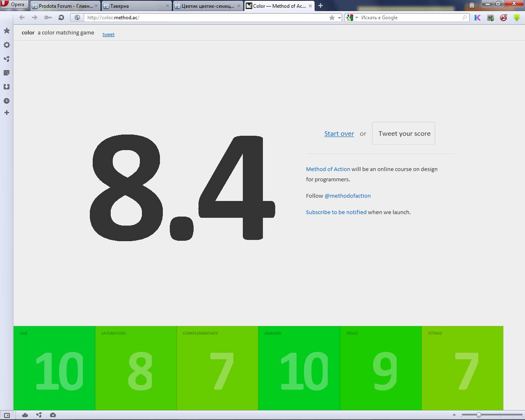Viewport: 525px width, 420px height.
Task: Click the Start over link
Action: [x=339, y=133]
